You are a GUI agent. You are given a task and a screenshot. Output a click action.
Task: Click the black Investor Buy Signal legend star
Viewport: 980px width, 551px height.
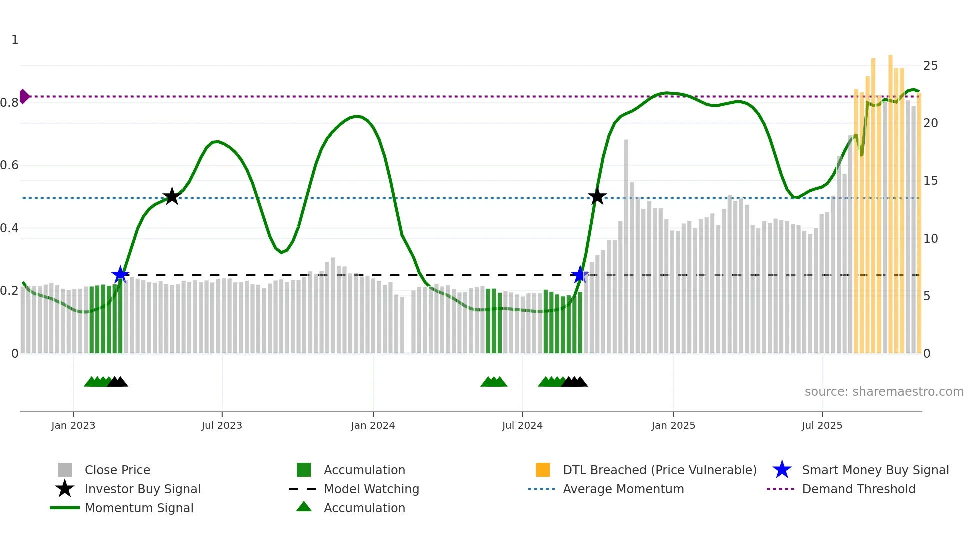(65, 489)
